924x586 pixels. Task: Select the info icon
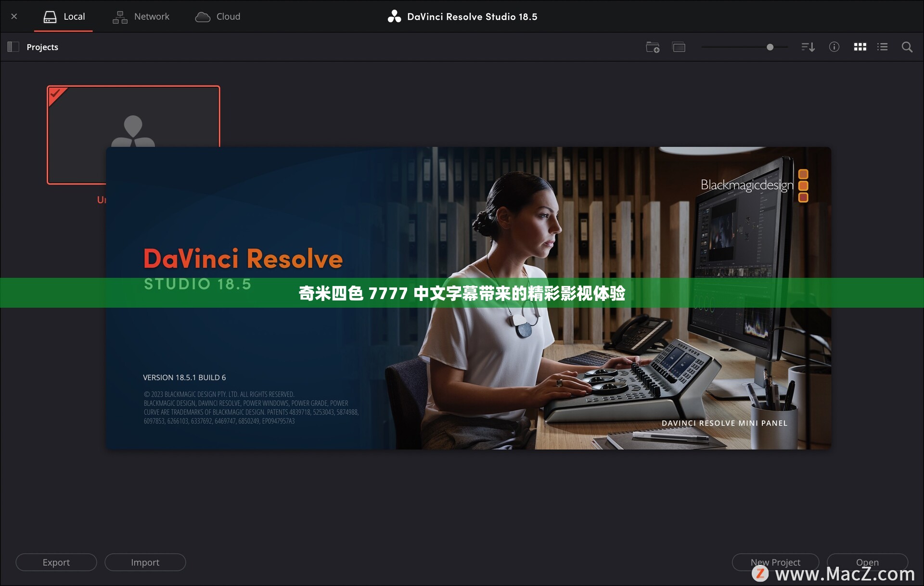(x=833, y=47)
